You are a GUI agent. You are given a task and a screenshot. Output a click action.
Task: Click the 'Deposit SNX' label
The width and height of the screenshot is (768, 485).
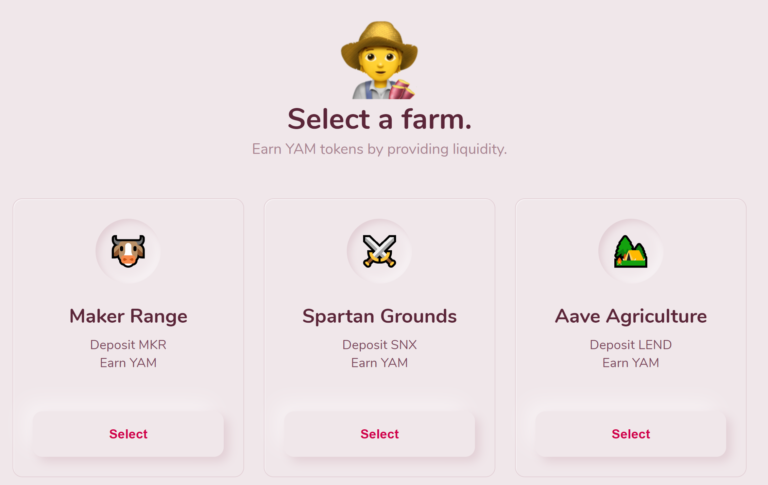coord(379,345)
